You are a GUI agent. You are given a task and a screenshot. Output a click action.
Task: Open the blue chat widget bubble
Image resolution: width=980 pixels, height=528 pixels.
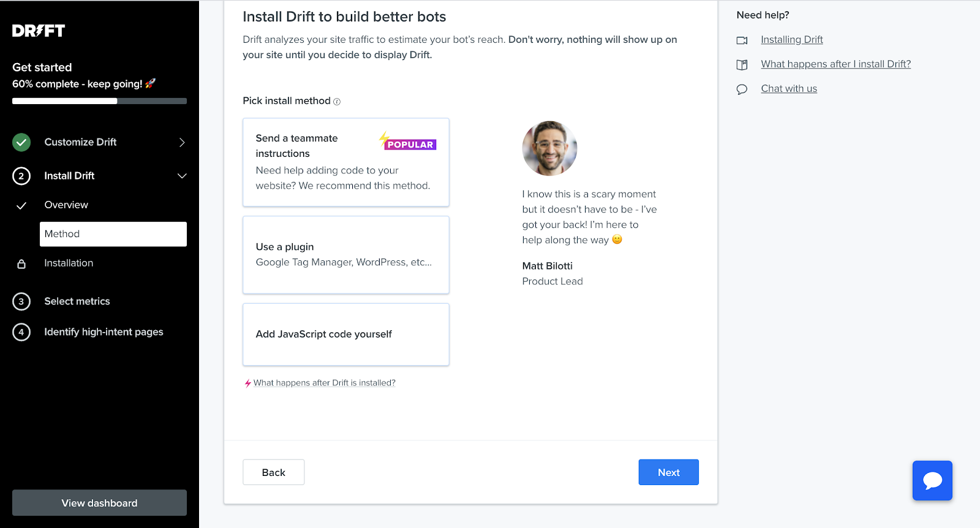coord(932,480)
